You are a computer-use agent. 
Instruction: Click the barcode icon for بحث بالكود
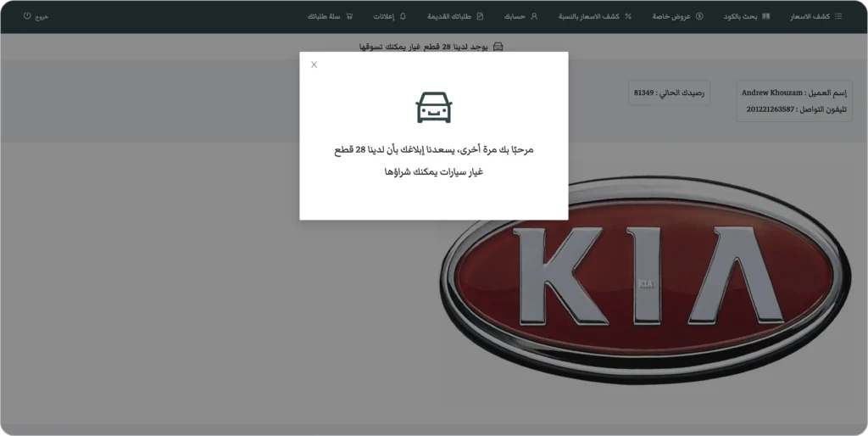pos(766,16)
